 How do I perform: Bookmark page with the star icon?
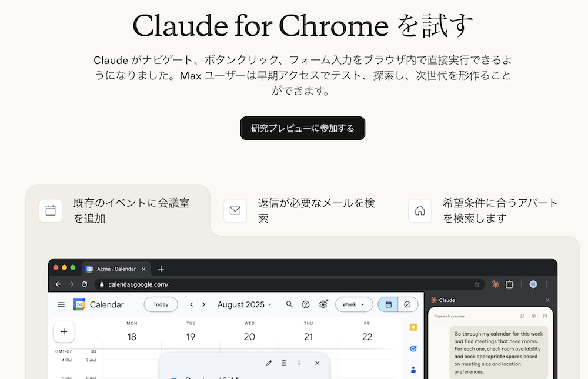(477, 284)
